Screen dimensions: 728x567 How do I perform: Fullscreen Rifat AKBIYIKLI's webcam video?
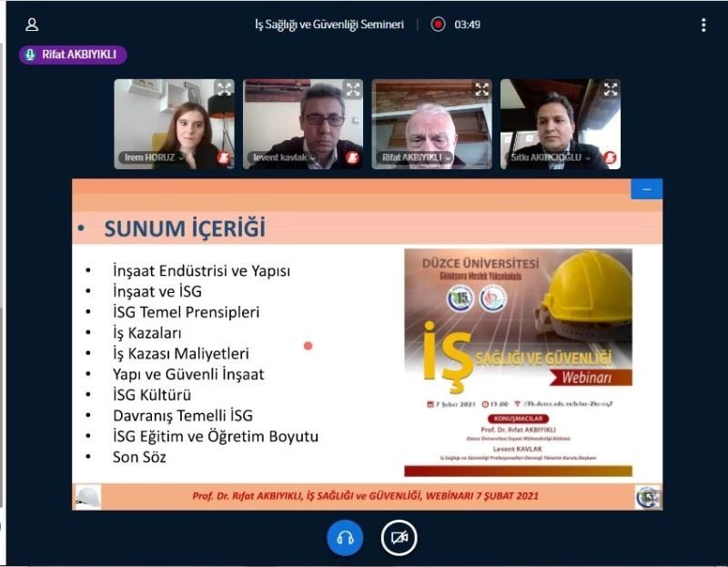[x=481, y=89]
